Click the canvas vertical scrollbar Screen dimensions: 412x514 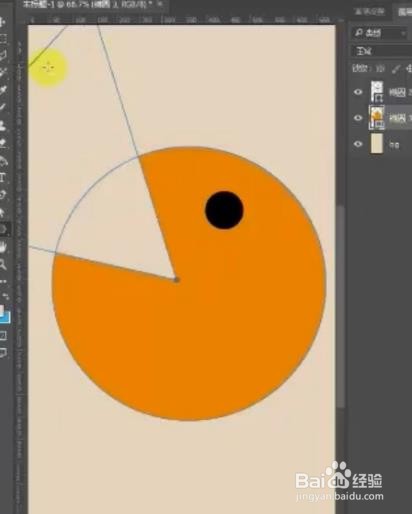340,306
